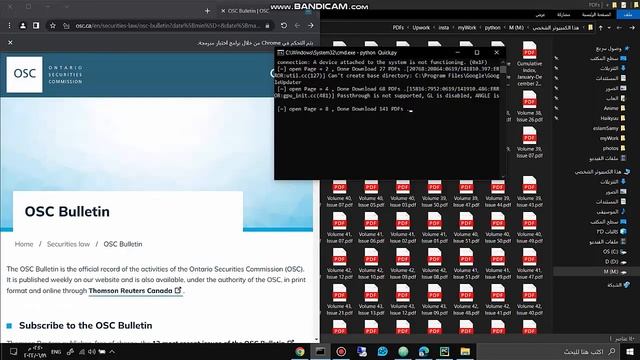Open Chrome's three-dot menu
Viewport: 640px width, 360px height.
pyautogui.click(x=9, y=26)
